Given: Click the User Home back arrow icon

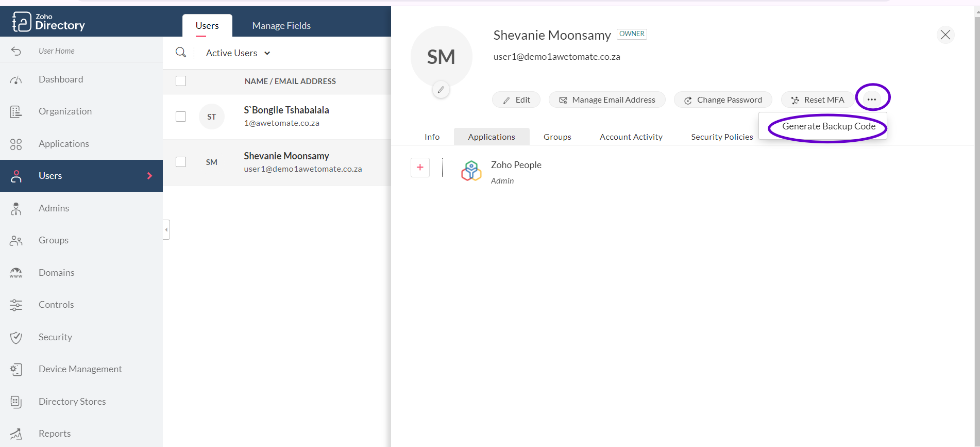Looking at the screenshot, I should click(16, 51).
